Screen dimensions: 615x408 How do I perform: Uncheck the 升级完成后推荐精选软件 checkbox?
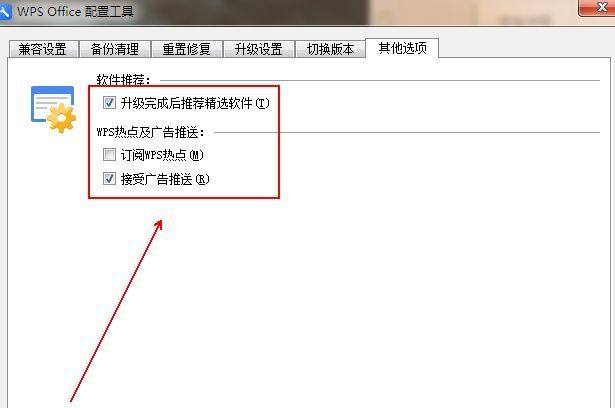click(109, 103)
